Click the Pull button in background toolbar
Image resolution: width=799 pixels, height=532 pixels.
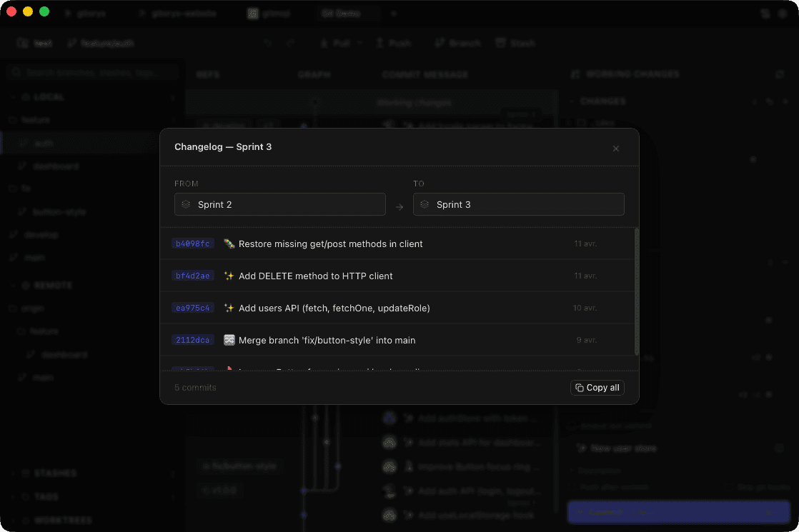point(335,44)
